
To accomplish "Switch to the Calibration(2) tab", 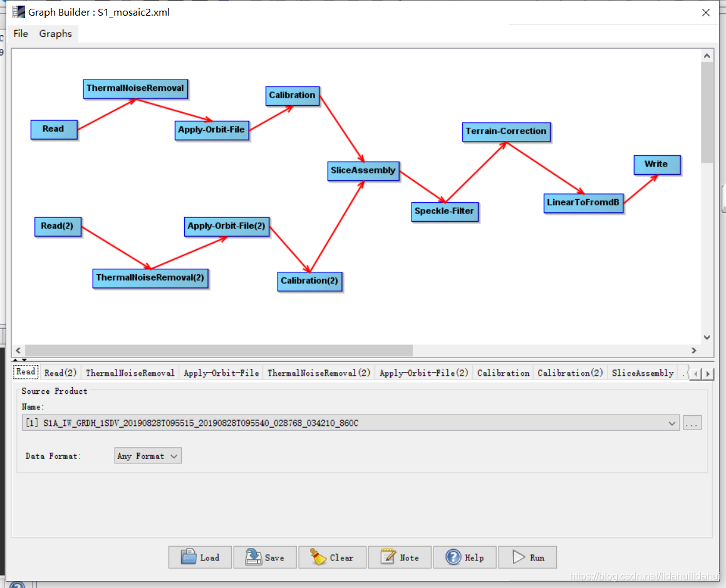I will click(570, 373).
